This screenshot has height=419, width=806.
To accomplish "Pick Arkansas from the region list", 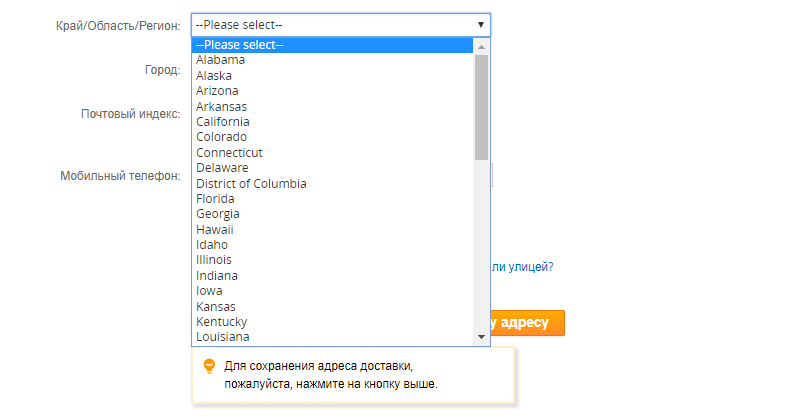I will [x=221, y=106].
